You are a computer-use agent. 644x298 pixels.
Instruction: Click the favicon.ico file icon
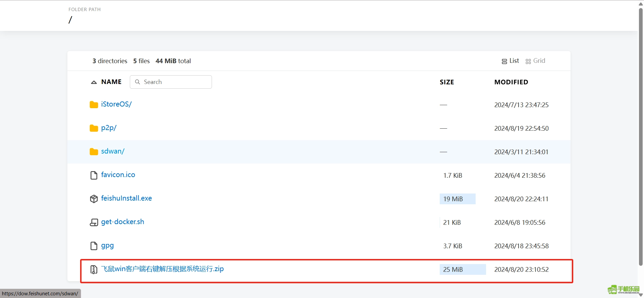[x=94, y=175]
